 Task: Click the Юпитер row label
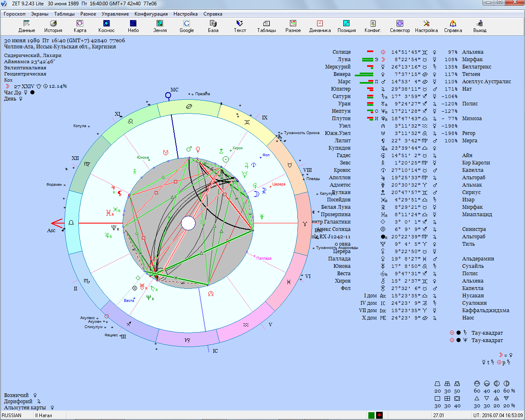[341, 89]
